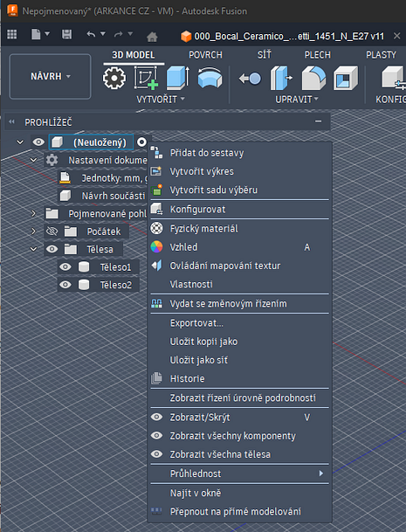Collapse the PROHLÍŽEČ panel with double arrows
This screenshot has width=406, height=532.
pos(12,121)
